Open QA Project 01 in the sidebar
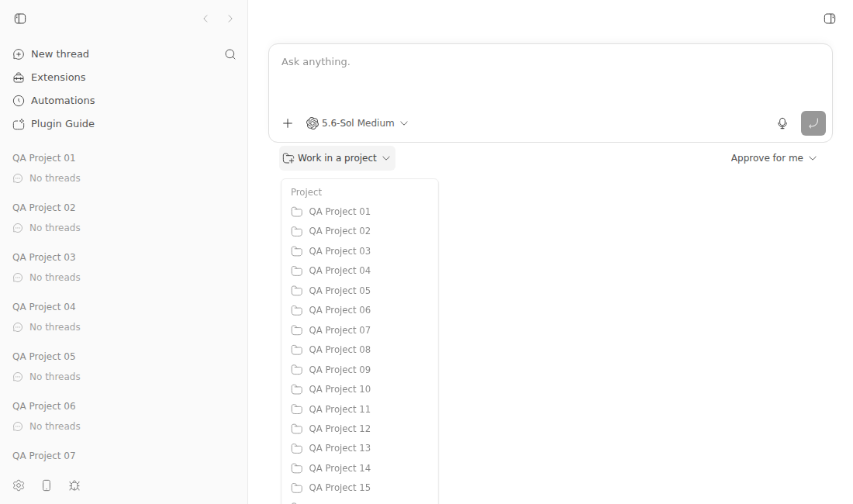Image resolution: width=853 pixels, height=504 pixels. click(44, 158)
